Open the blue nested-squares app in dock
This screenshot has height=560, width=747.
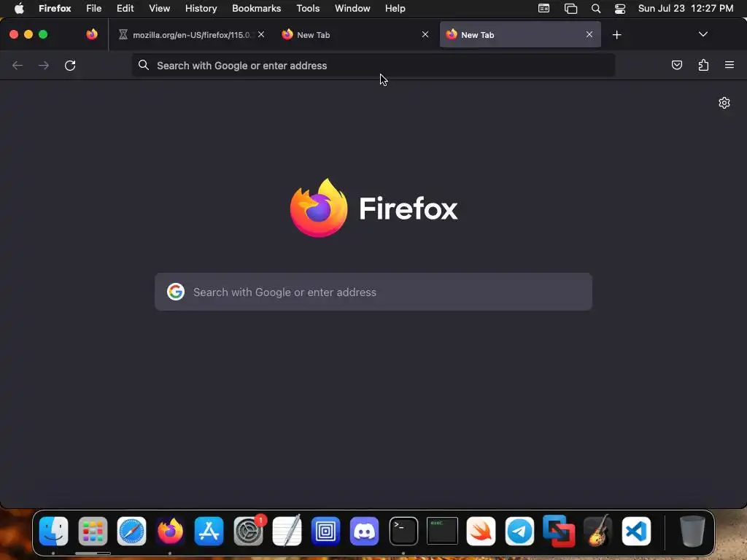(x=326, y=531)
